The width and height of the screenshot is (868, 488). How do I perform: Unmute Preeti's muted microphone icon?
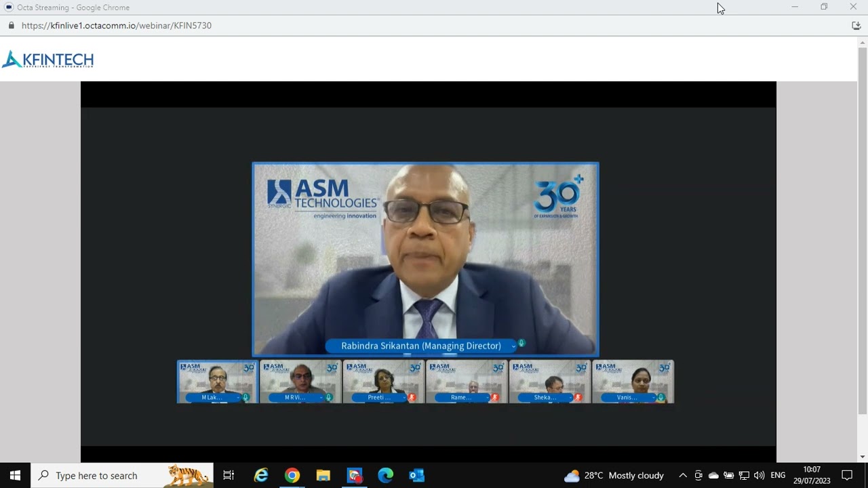412,397
